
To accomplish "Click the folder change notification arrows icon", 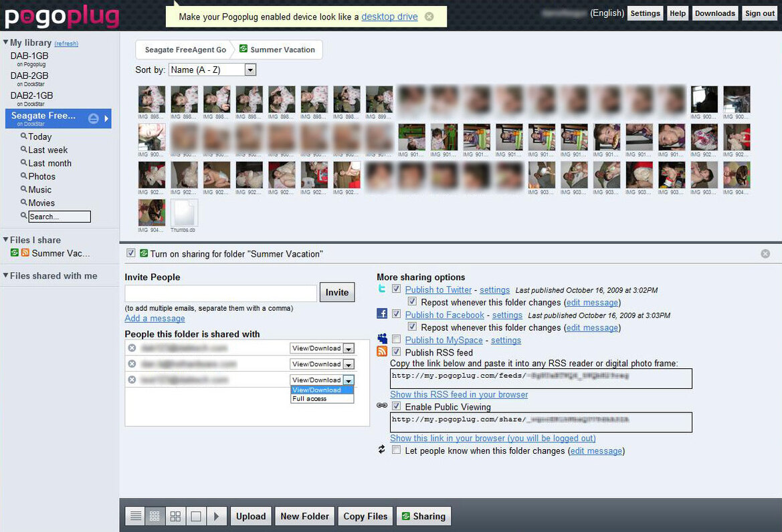I will pos(381,449).
